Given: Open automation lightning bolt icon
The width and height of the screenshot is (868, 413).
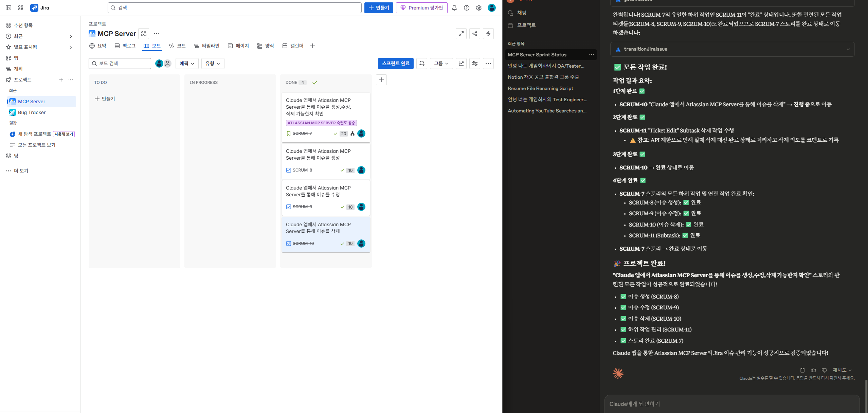Looking at the screenshot, I should pos(488,34).
